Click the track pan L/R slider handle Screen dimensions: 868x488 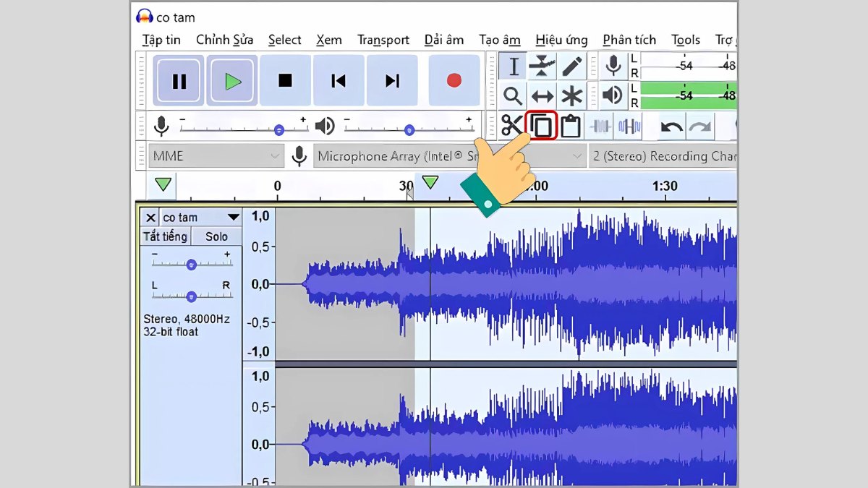point(191,296)
